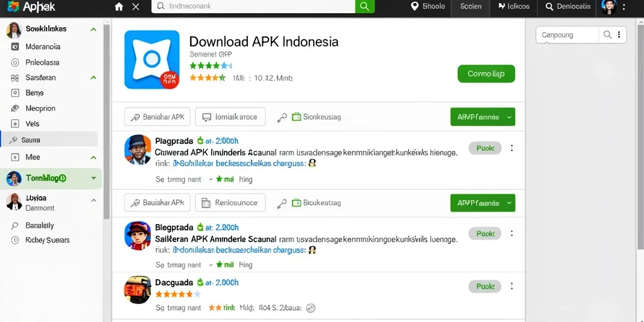Open the Shoolo location tab
Image resolution: width=644 pixels, height=322 pixels.
(428, 6)
